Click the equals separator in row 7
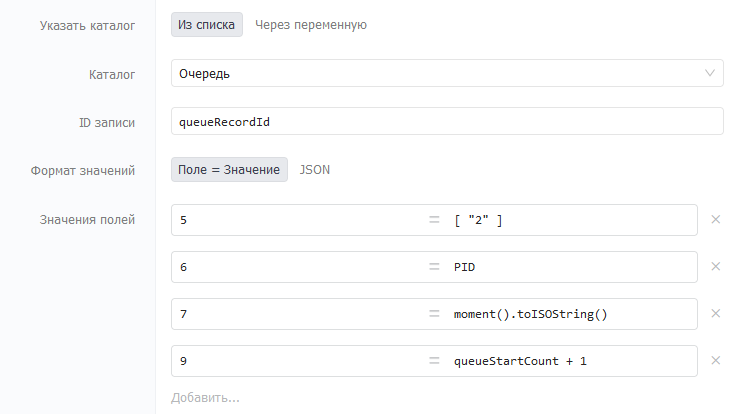The height and width of the screenshot is (414, 738). point(434,314)
